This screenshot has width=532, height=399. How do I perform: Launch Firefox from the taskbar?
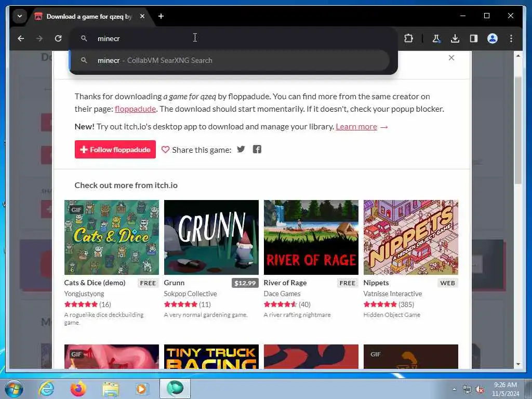pos(78,389)
